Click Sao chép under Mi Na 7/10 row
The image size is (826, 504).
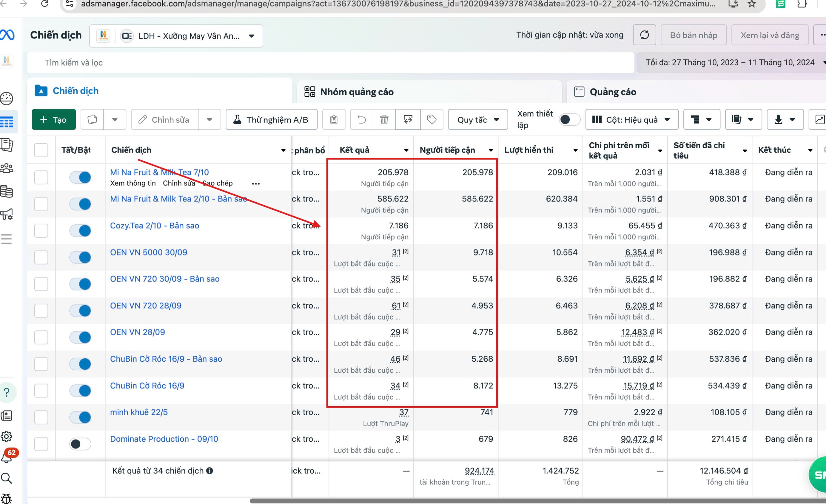217,183
